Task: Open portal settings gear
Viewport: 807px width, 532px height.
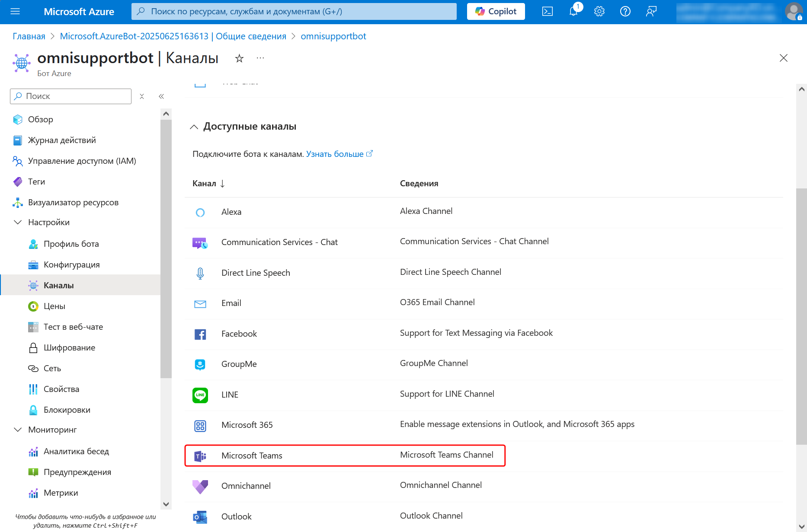Action: (599, 12)
